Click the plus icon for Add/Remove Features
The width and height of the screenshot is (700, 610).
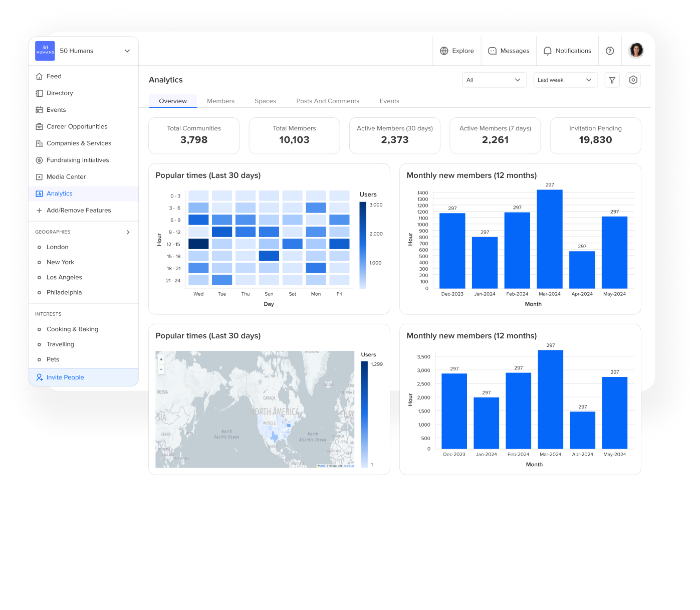coord(39,211)
